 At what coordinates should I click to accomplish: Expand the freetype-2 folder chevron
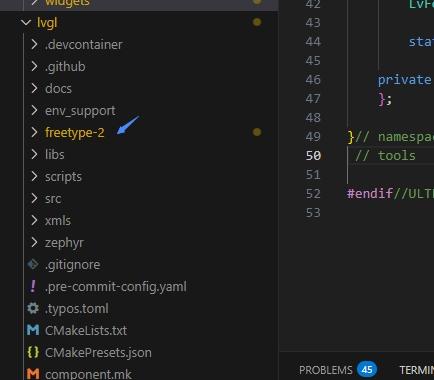point(34,132)
